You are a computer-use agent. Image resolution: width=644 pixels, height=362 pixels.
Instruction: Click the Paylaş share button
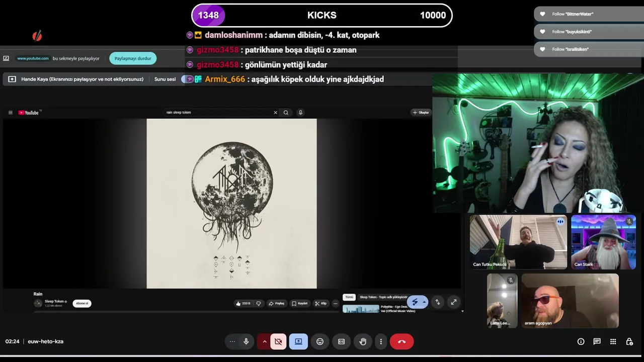pyautogui.click(x=276, y=303)
